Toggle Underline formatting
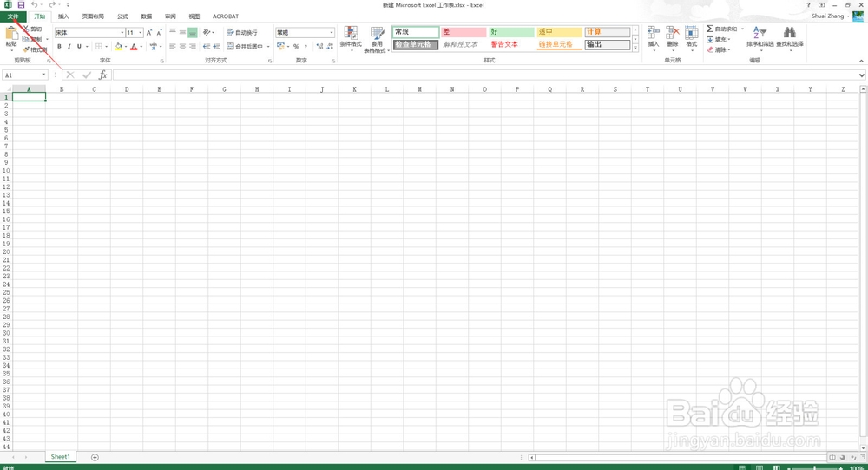The width and height of the screenshot is (868, 470). click(x=79, y=47)
